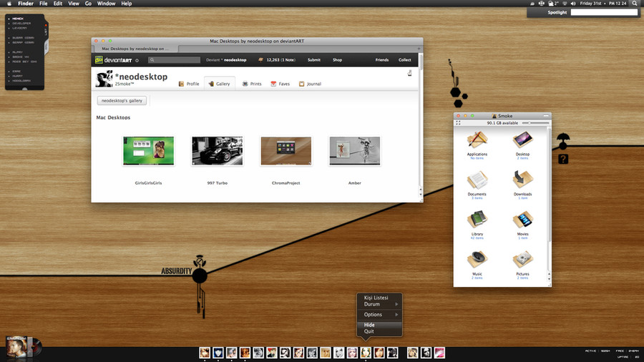Expand the Options submenu
The image size is (644, 362).
(x=379, y=314)
